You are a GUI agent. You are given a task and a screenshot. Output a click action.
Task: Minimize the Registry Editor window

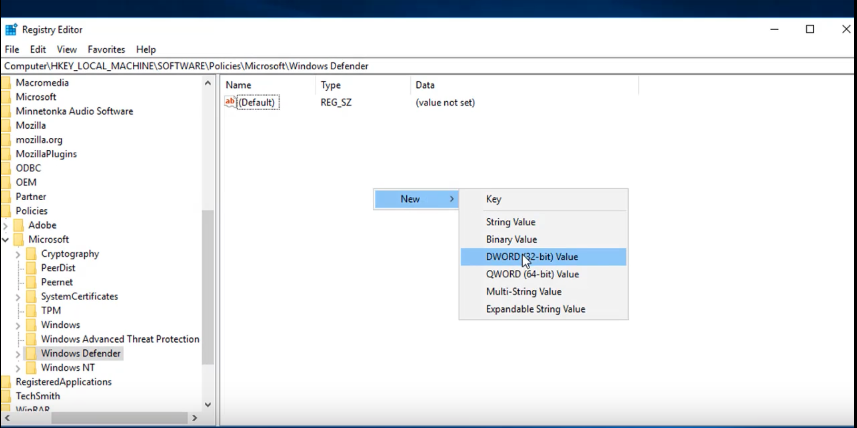(774, 30)
